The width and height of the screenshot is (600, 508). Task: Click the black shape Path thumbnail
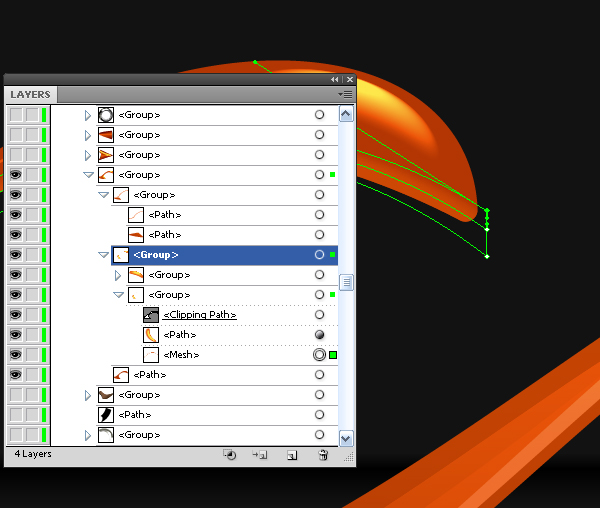click(106, 415)
